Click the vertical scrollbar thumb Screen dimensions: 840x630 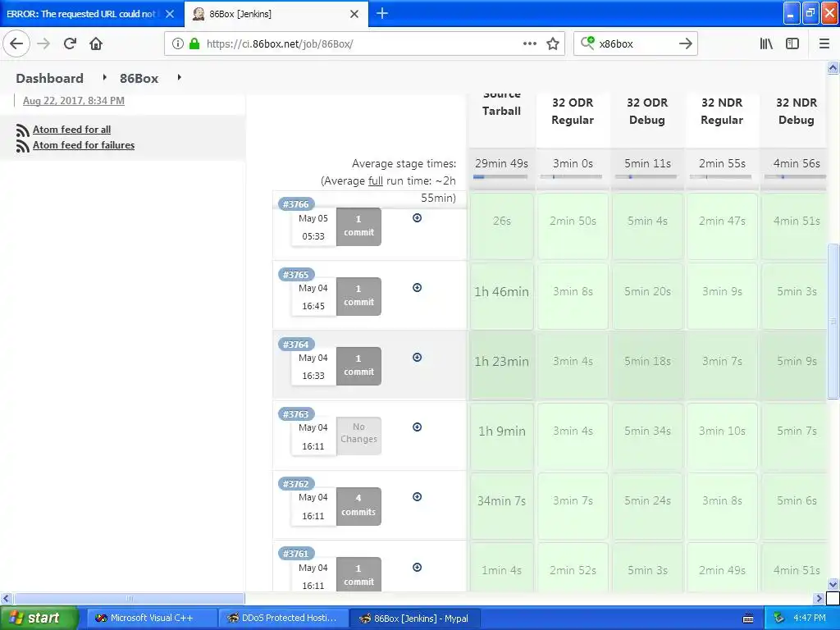point(833,321)
